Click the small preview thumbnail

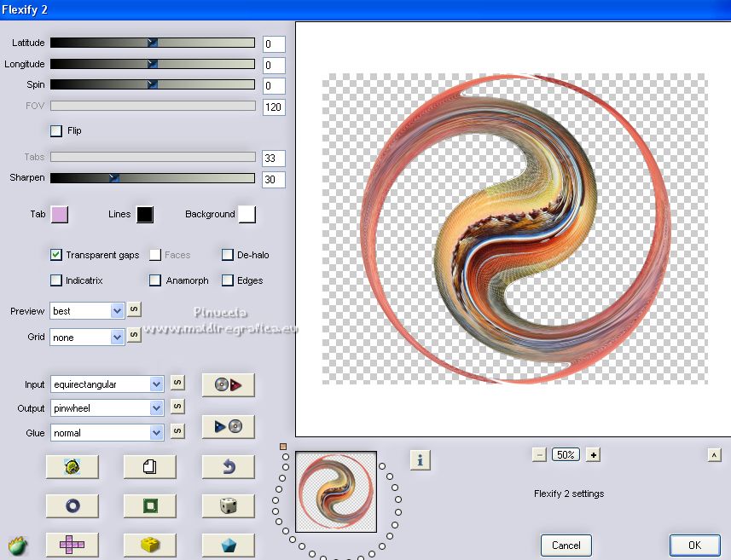(x=336, y=492)
